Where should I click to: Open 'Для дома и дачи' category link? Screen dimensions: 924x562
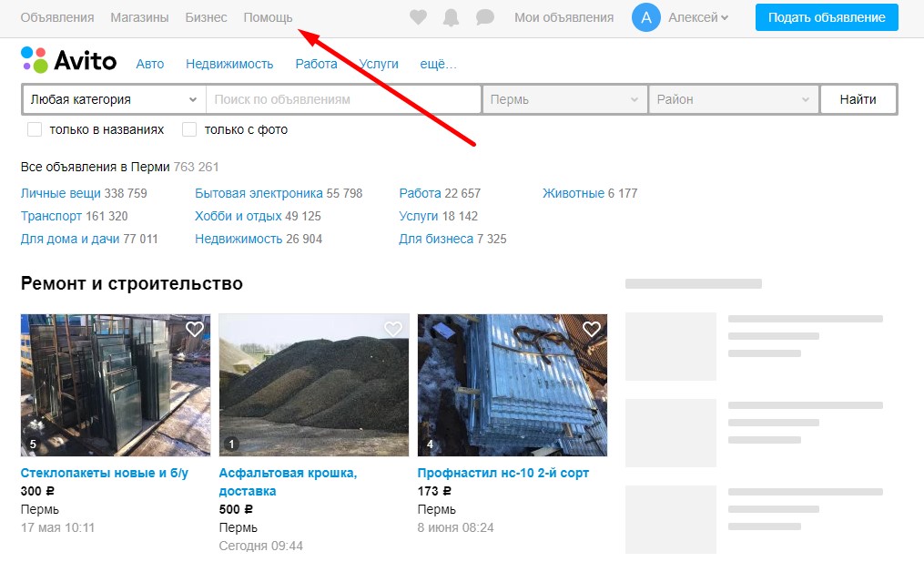pos(70,239)
